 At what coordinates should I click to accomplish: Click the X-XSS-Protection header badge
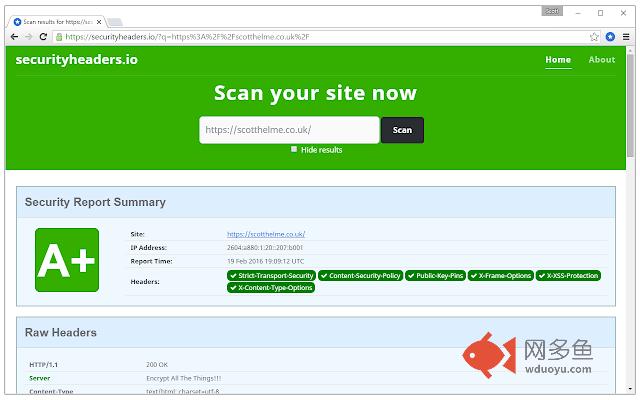click(568, 276)
